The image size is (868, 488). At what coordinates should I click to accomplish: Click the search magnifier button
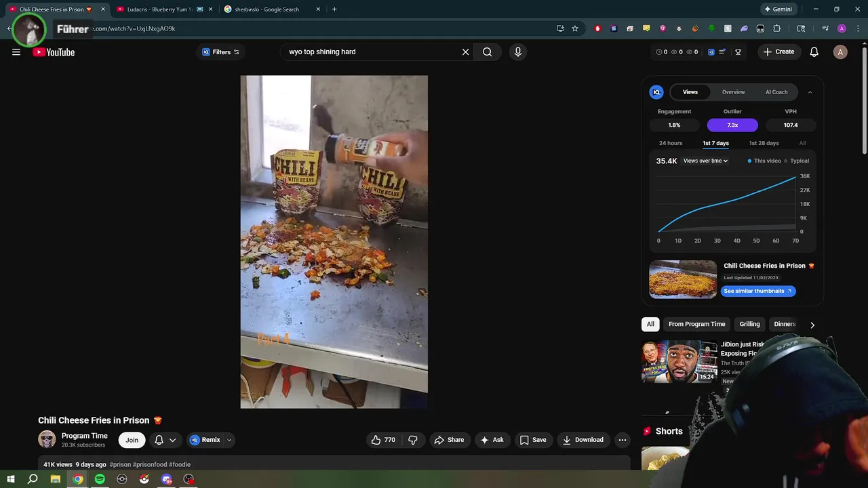coord(487,52)
